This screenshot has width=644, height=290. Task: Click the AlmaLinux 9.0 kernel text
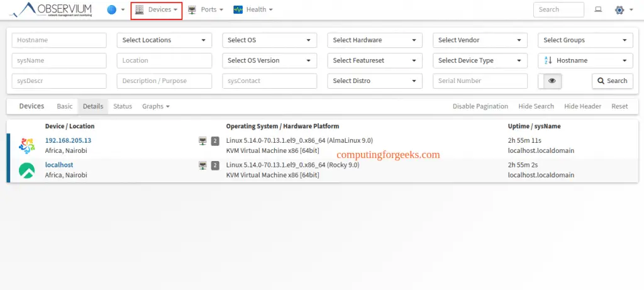[299, 140]
